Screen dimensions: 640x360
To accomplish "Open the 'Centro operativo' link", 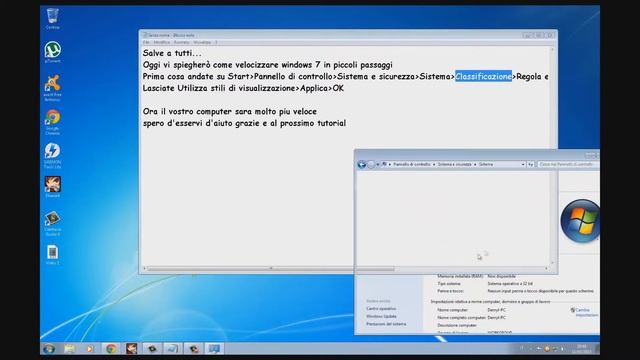I will 381,309.
